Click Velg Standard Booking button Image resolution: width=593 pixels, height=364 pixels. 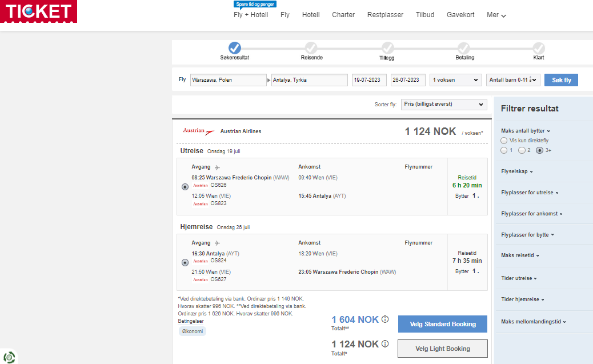(x=443, y=324)
